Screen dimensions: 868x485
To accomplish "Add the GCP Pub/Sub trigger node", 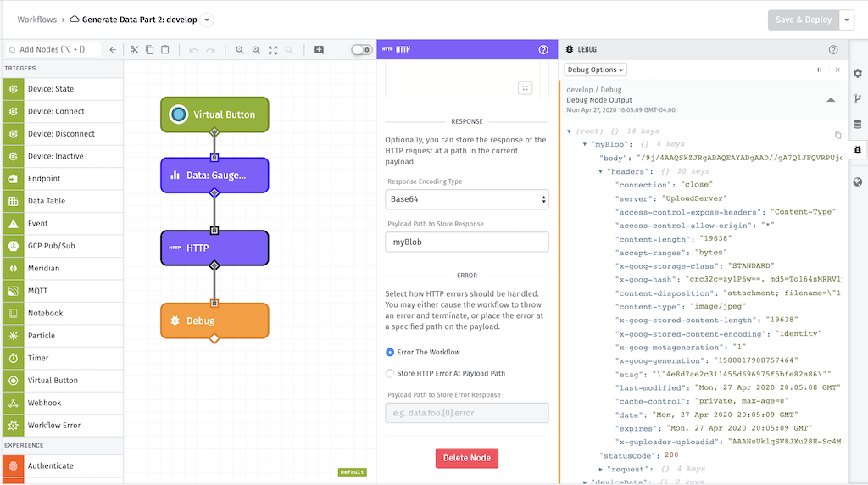I will (63, 246).
